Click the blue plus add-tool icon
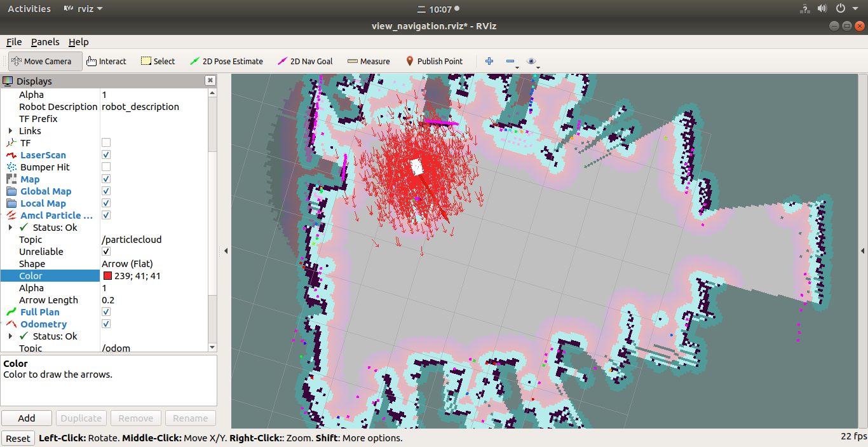The image size is (868, 447). point(489,62)
